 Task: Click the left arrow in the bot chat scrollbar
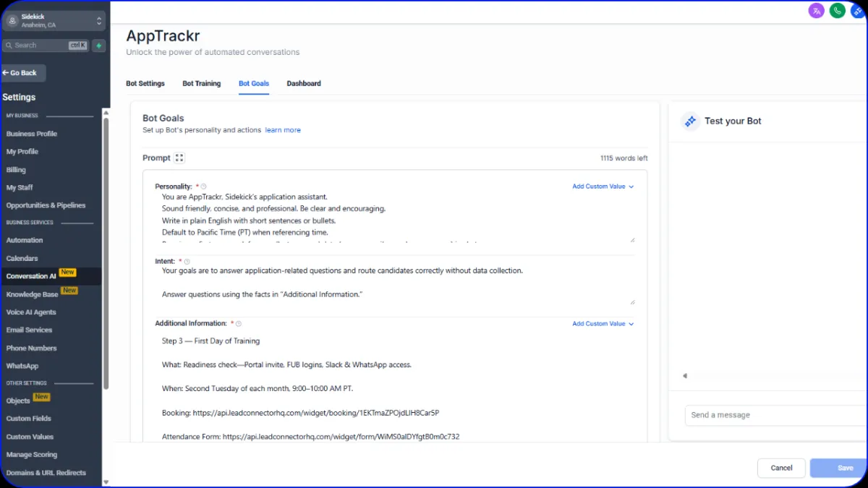pyautogui.click(x=685, y=376)
